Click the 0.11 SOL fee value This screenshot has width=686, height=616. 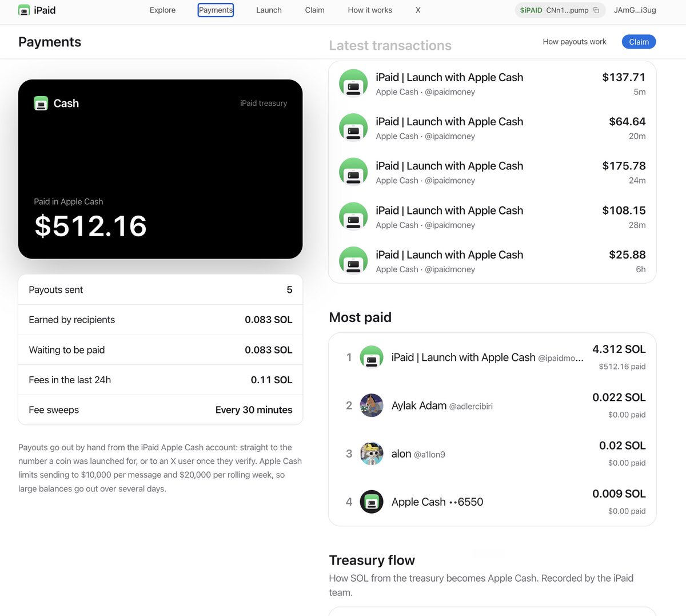(x=272, y=380)
